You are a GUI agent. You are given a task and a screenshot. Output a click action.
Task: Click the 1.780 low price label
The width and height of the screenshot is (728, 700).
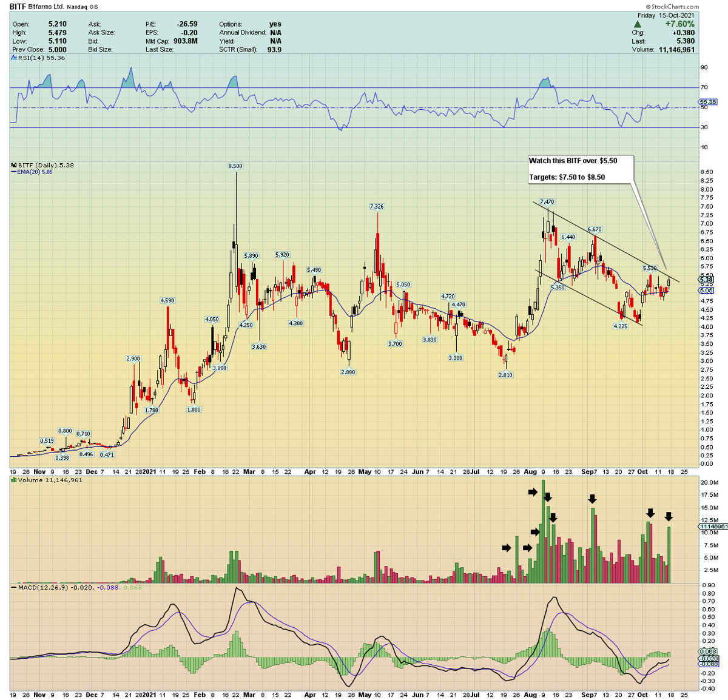click(x=152, y=410)
